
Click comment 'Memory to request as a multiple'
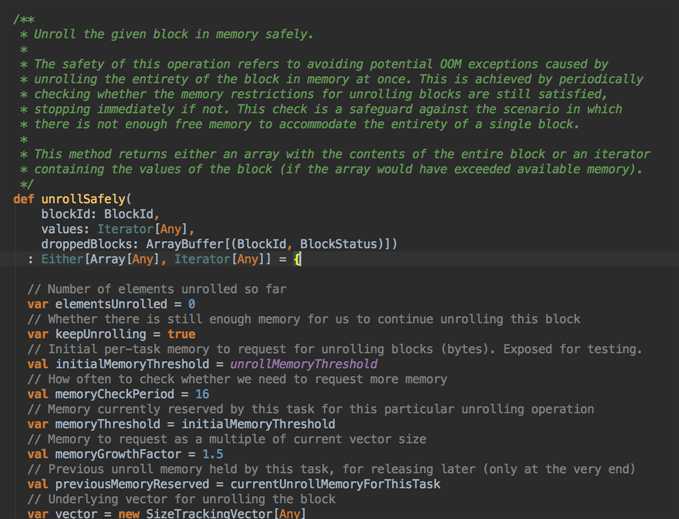[x=227, y=439]
